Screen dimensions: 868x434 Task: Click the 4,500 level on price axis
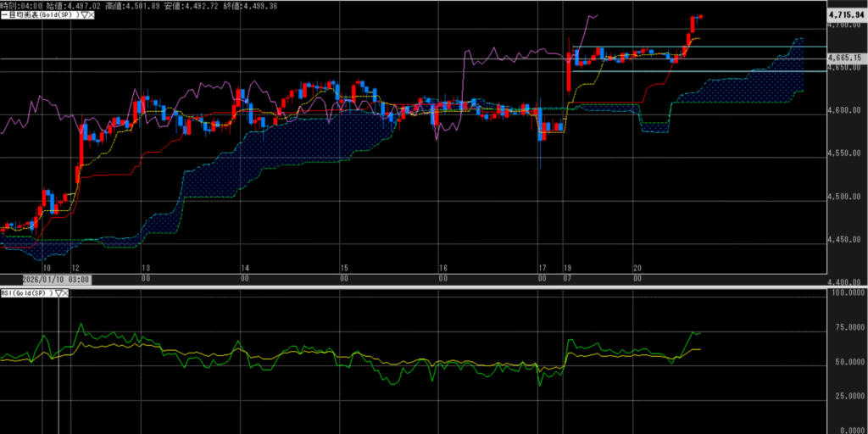tap(846, 198)
